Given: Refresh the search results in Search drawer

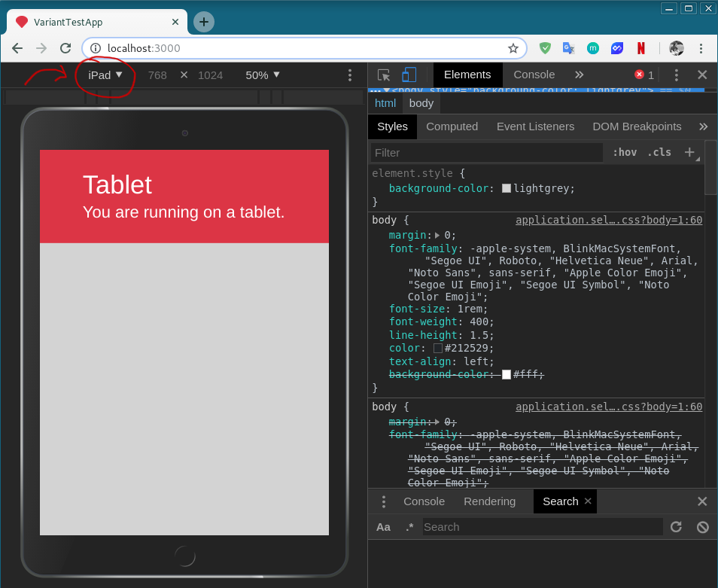Looking at the screenshot, I should 676,527.
